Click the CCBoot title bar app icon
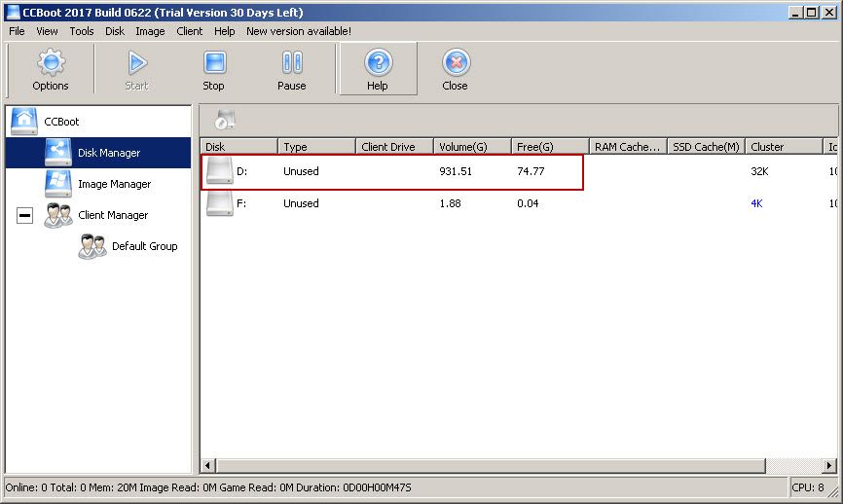 [x=13, y=12]
